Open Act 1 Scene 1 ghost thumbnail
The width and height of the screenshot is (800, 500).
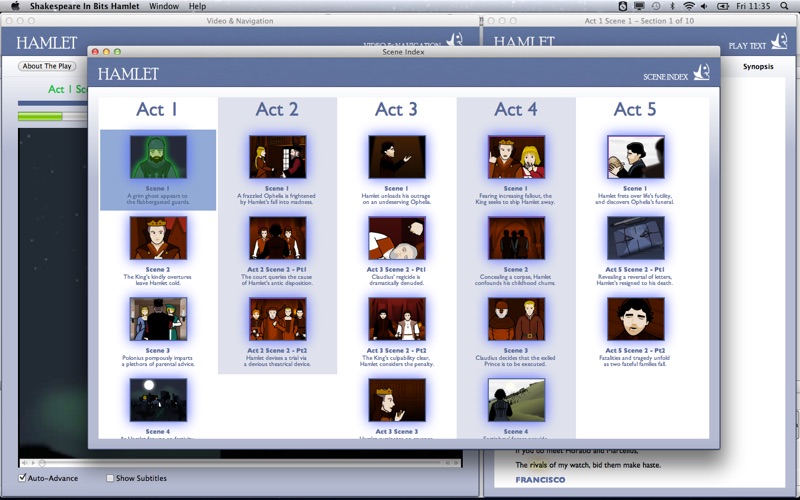(158, 157)
